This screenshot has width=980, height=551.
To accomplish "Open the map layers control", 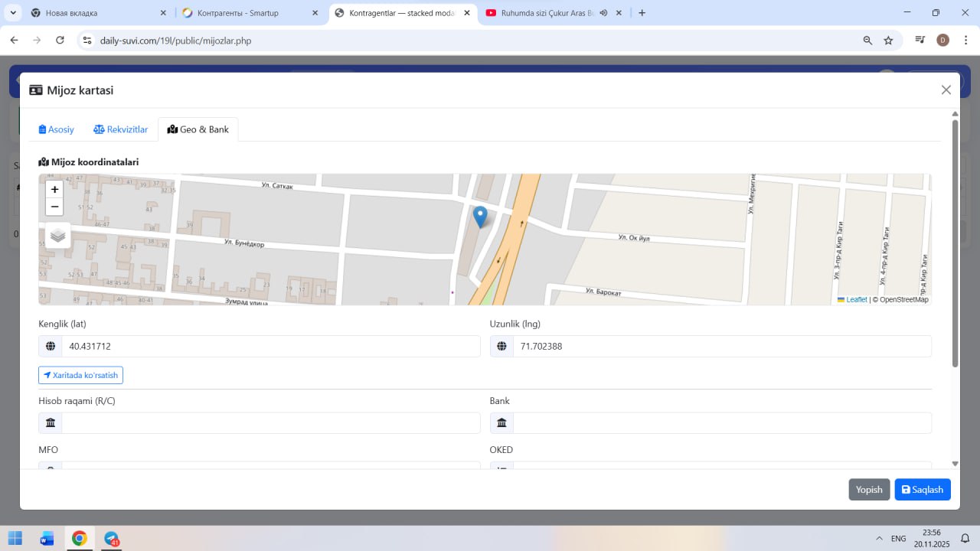I will [58, 236].
